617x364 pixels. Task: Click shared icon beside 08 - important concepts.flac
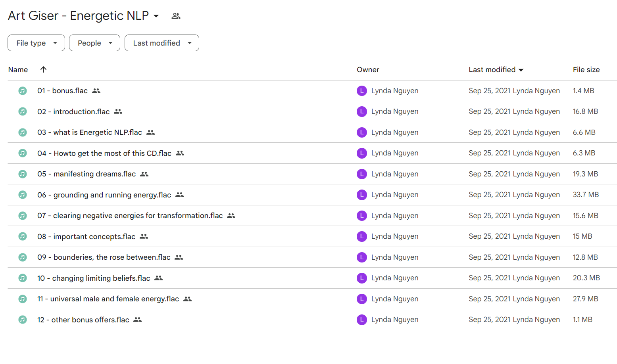(144, 236)
